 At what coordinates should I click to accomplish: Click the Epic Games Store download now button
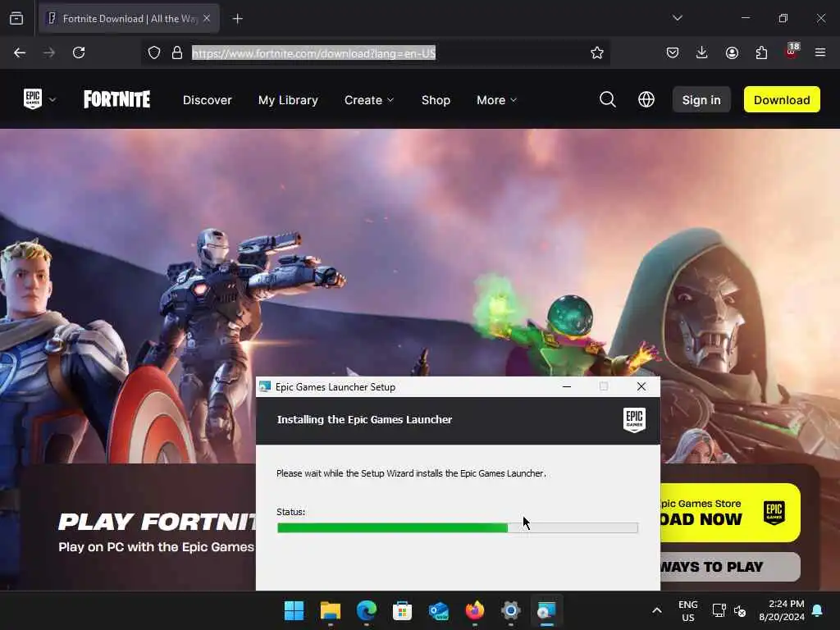(x=731, y=513)
